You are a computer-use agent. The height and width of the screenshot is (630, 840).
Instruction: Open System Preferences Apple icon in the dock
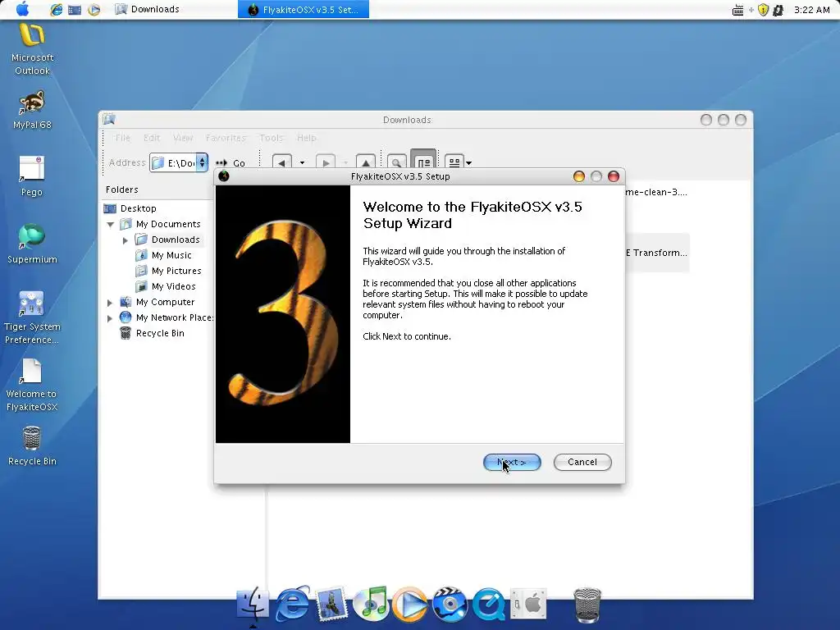point(527,603)
